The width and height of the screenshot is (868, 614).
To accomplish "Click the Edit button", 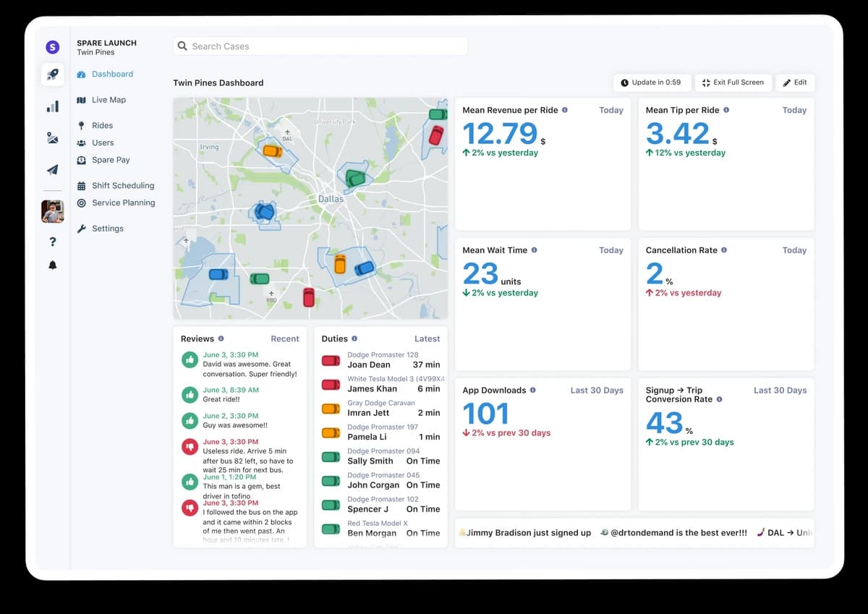I will [x=796, y=82].
